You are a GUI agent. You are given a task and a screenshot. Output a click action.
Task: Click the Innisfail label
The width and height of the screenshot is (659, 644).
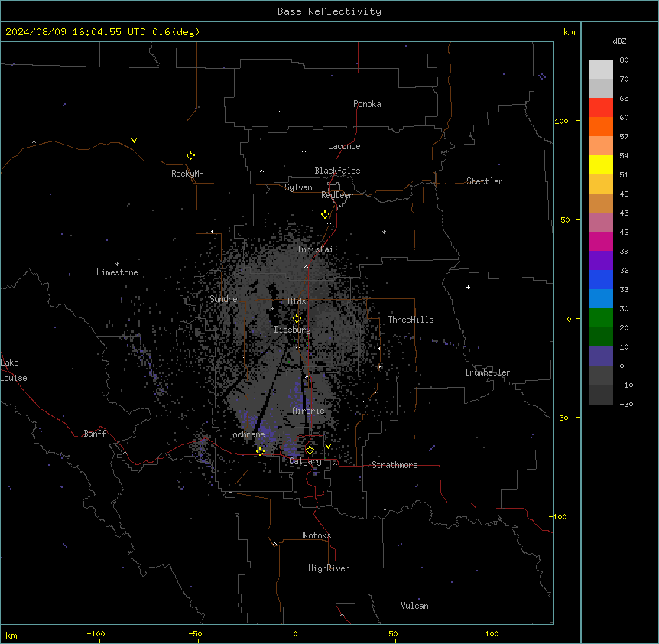tap(317, 249)
